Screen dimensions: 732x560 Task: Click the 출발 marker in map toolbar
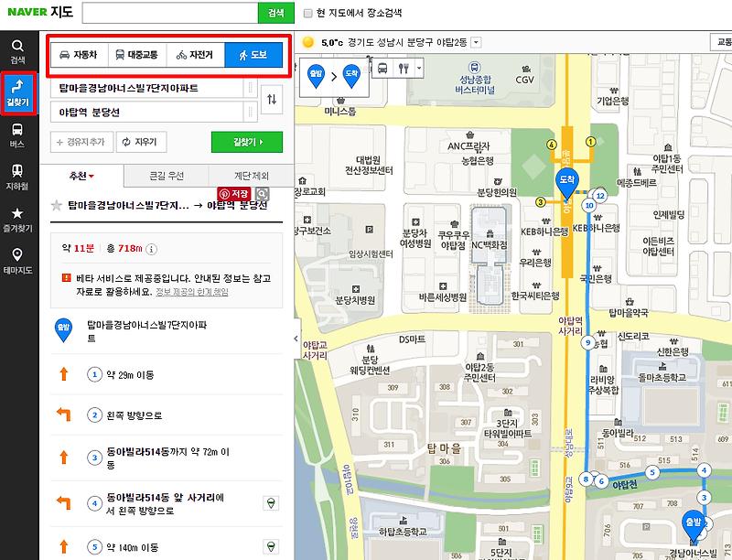point(316,76)
